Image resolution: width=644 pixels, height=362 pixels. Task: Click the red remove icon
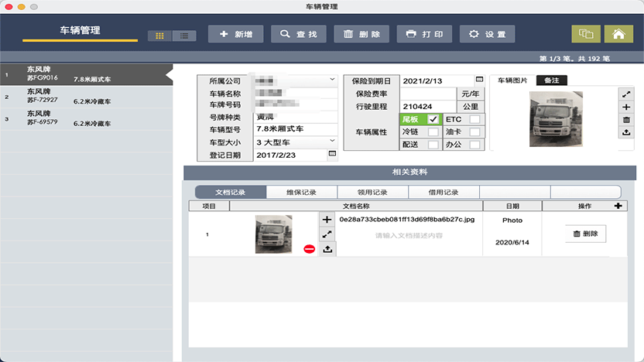pos(310,249)
